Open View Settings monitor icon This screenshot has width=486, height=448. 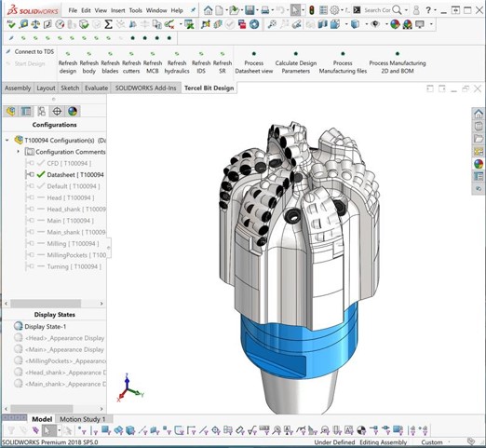(420, 24)
